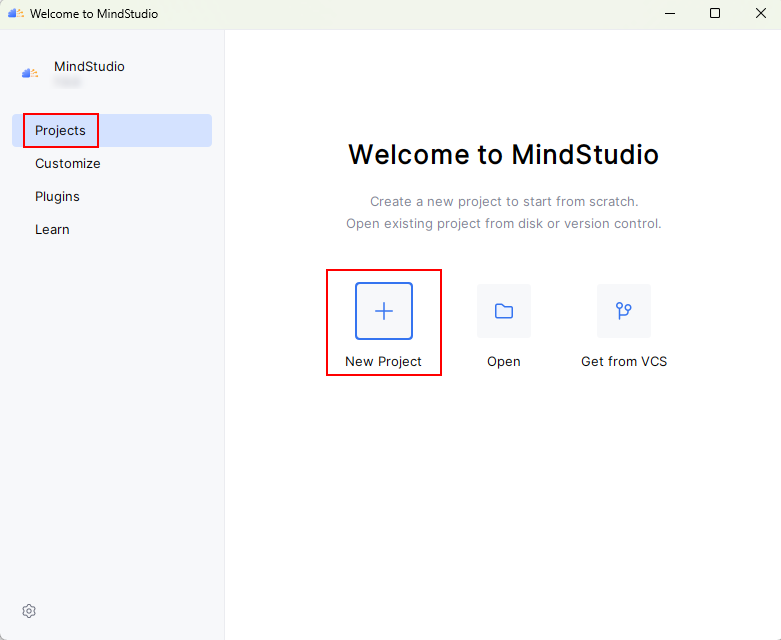The image size is (781, 640).
Task: Open settings with the gear icon
Action: (29, 611)
